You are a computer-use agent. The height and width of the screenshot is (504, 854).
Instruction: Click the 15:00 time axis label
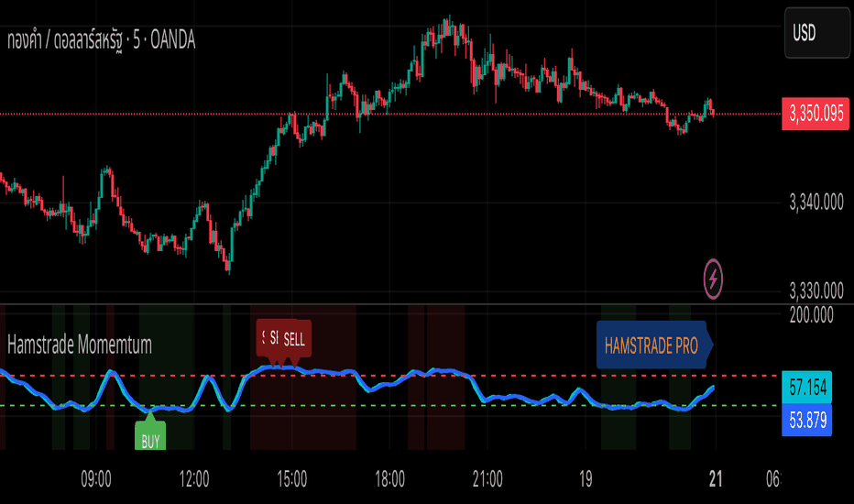coord(292,479)
